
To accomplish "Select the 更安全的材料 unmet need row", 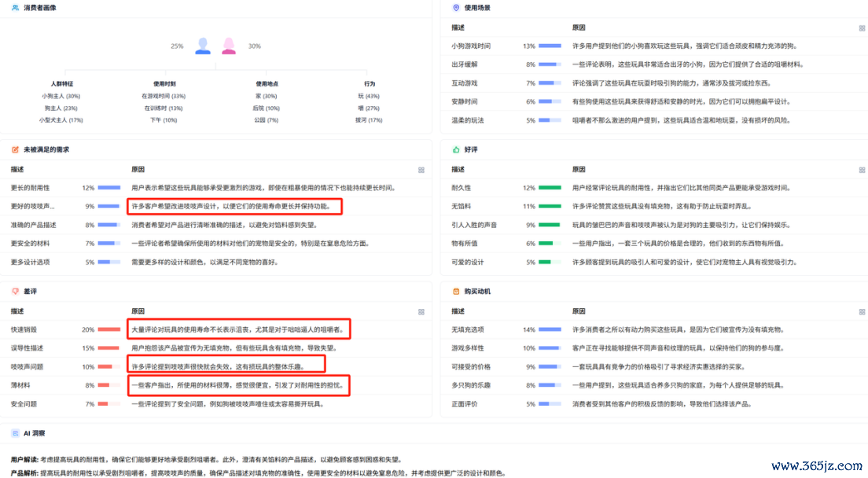I will click(216, 244).
